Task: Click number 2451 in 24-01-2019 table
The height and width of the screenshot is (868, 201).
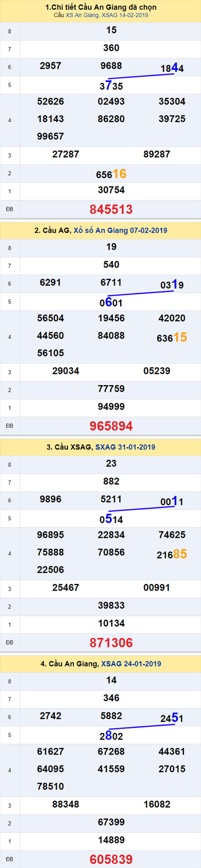Action: [172, 718]
